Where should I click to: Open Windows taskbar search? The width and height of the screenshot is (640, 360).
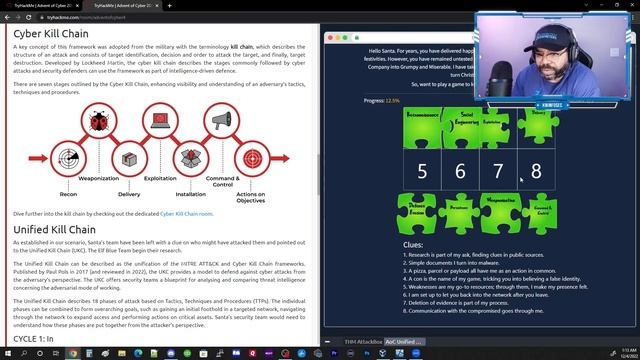24,353
